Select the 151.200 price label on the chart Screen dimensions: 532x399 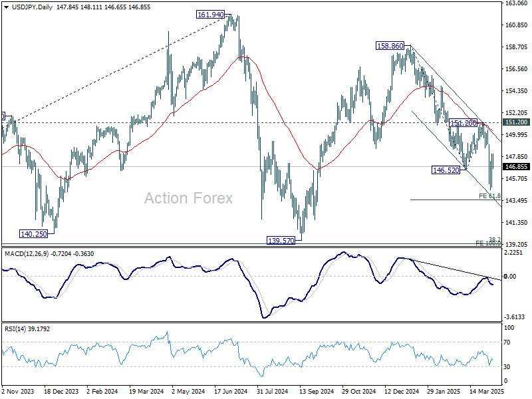463,123
